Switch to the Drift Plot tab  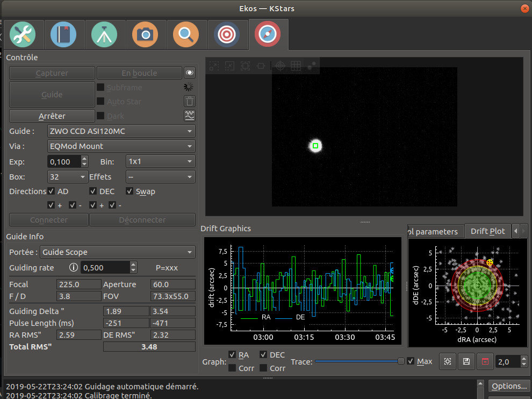(x=487, y=231)
